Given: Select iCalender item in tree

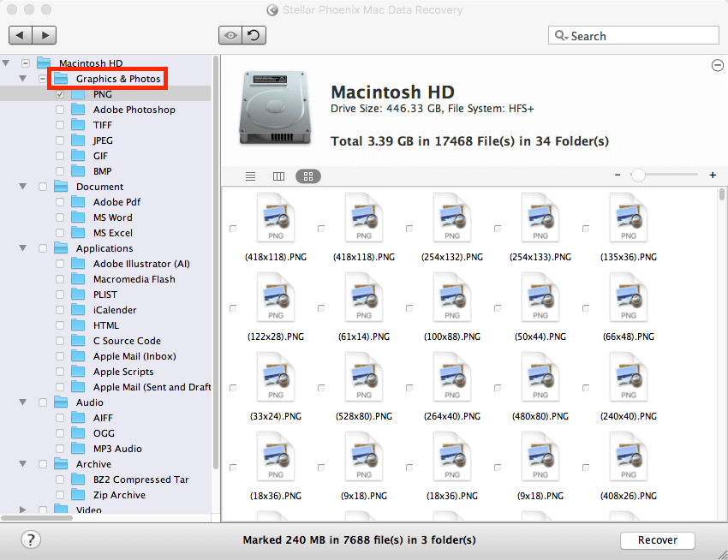Looking at the screenshot, I should [x=115, y=310].
